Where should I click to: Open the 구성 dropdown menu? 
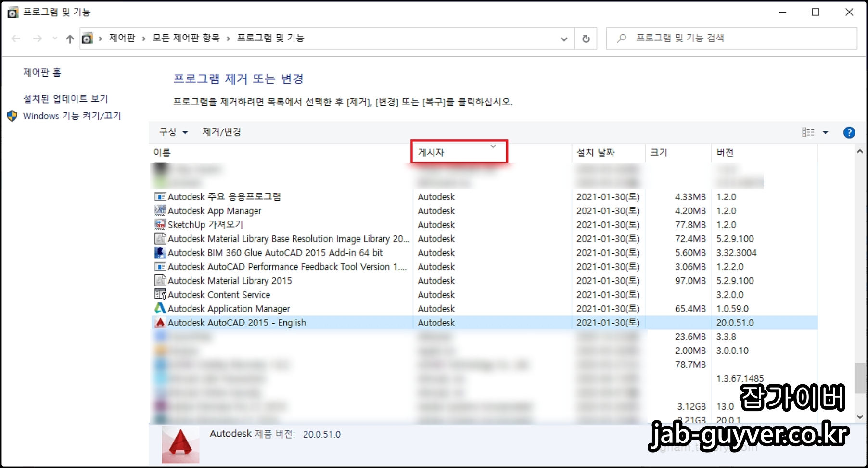tap(173, 132)
